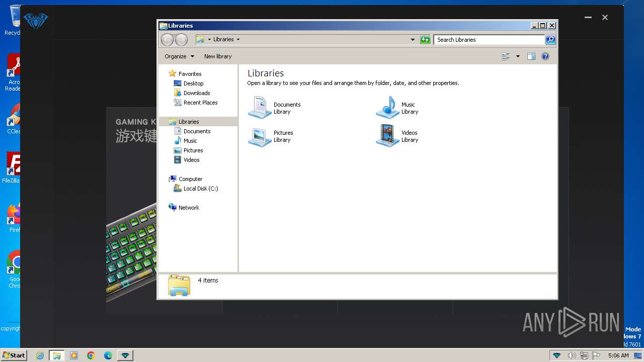Click the green Refresh button beside address bar
This screenshot has height=362, width=644.
[x=425, y=40]
